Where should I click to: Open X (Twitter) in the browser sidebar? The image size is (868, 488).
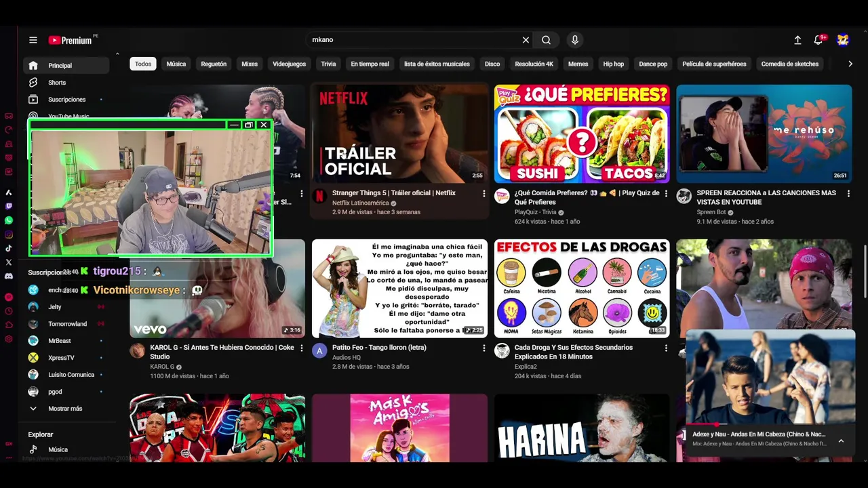(x=9, y=262)
